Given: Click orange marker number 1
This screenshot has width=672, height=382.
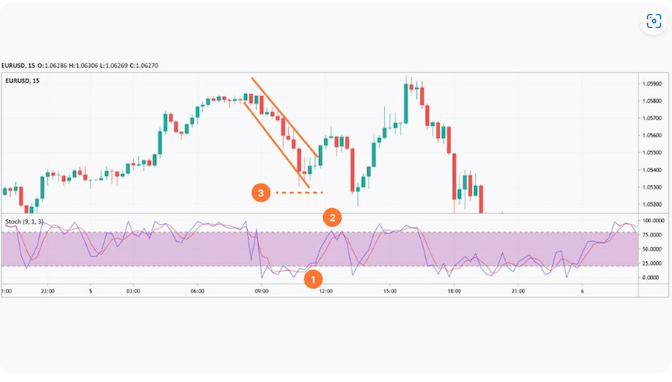Looking at the screenshot, I should [313, 280].
